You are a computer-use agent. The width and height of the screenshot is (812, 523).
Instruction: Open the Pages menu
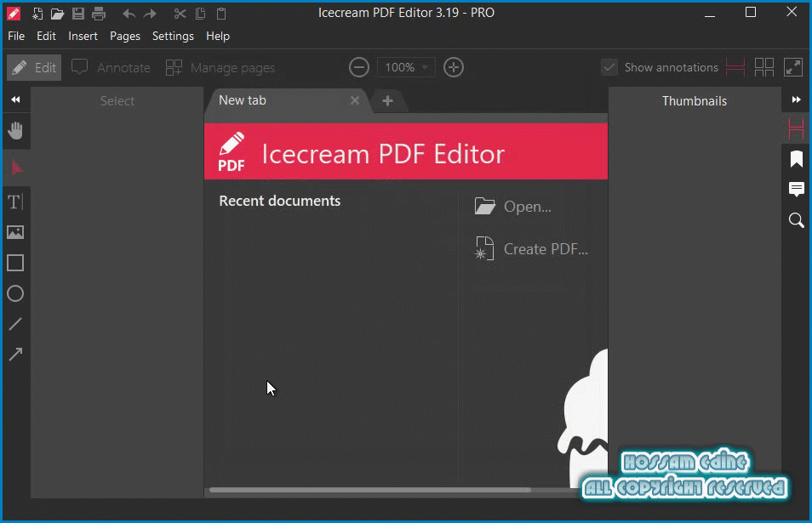(125, 37)
